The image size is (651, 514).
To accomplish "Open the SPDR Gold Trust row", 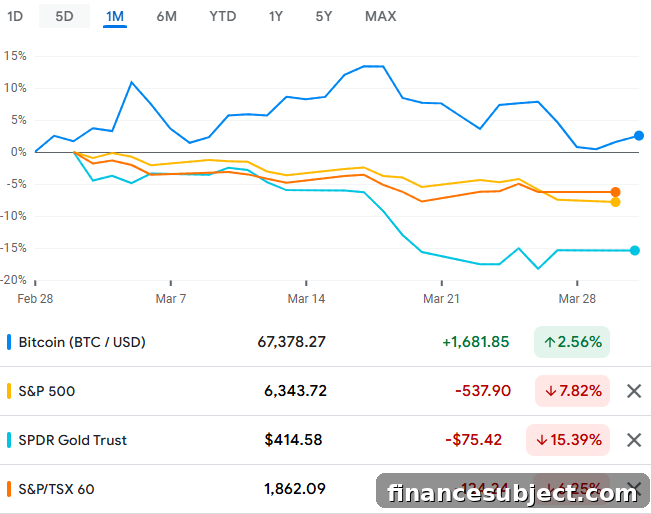I will click(326, 440).
